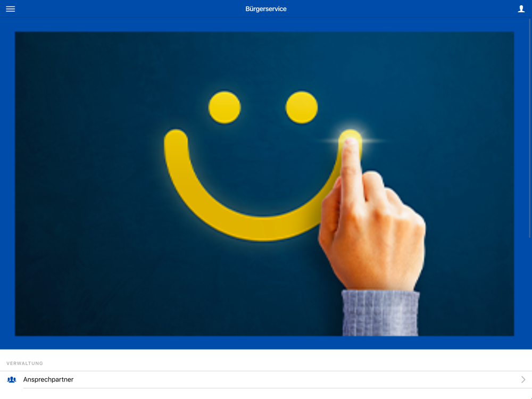Tap the people icon beside Ansprechpartner
Image resolution: width=532 pixels, height=399 pixels.
click(x=12, y=379)
